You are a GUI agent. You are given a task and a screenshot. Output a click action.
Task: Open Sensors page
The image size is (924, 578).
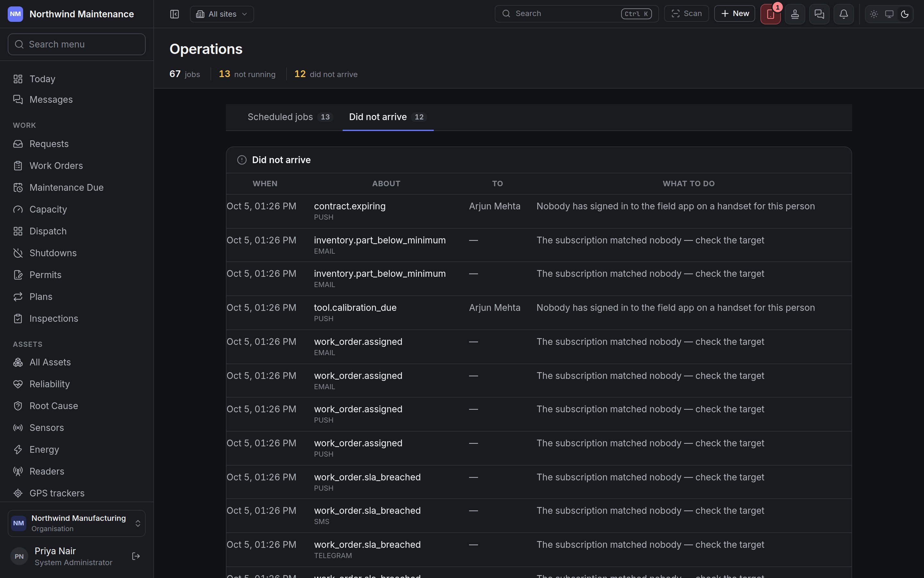click(x=77, y=428)
